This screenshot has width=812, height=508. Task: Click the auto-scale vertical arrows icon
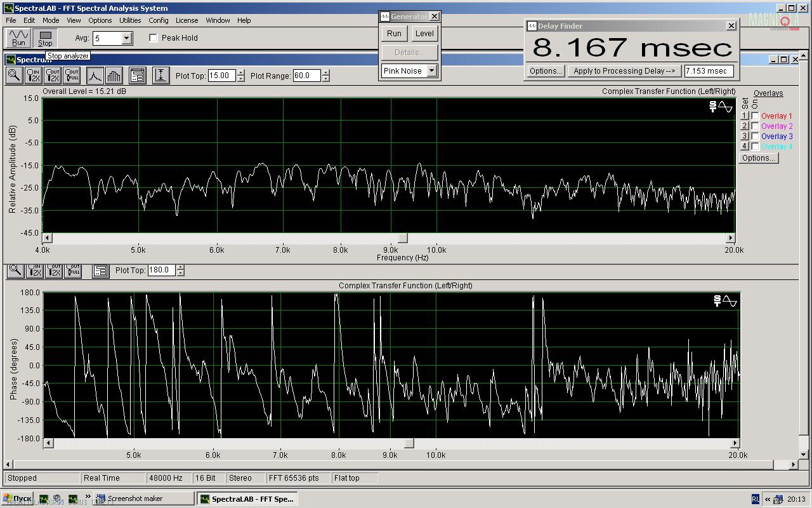[x=161, y=76]
